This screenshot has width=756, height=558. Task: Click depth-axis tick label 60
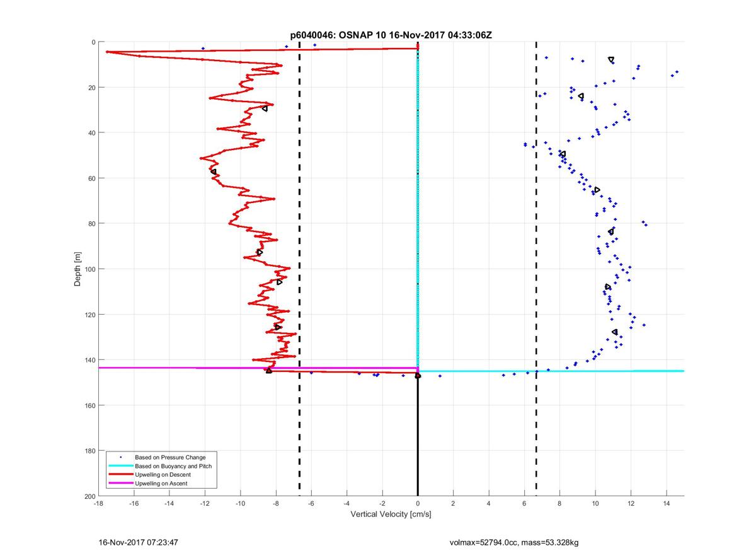pyautogui.click(x=91, y=178)
